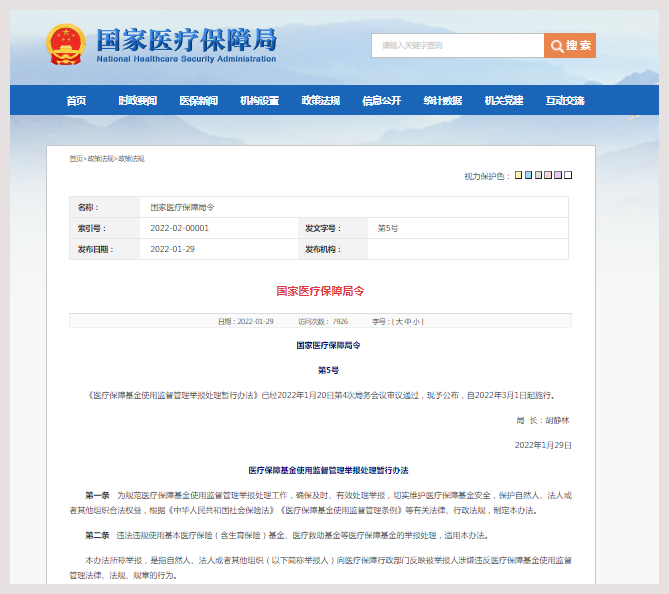Set font size to 大 (large)
The height and width of the screenshot is (594, 669).
tap(398, 321)
